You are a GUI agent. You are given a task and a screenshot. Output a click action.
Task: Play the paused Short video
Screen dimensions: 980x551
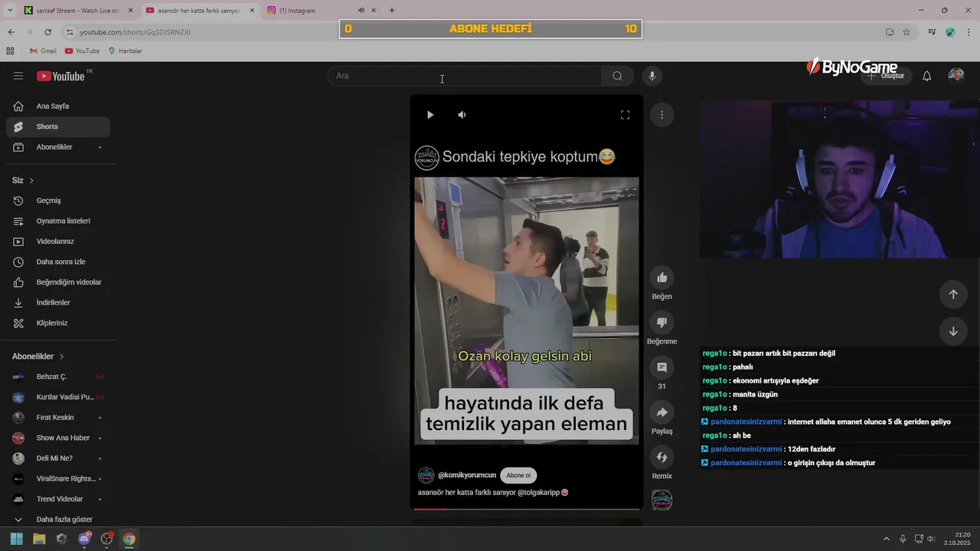click(430, 115)
